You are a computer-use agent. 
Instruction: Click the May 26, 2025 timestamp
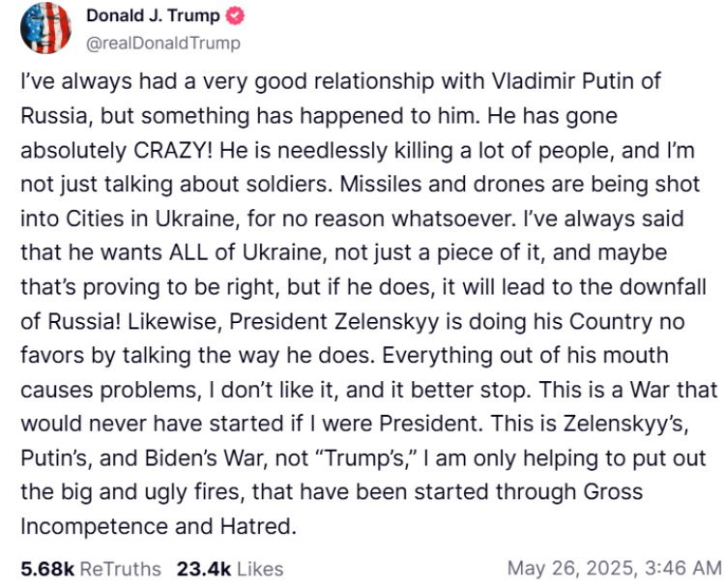[x=614, y=568]
